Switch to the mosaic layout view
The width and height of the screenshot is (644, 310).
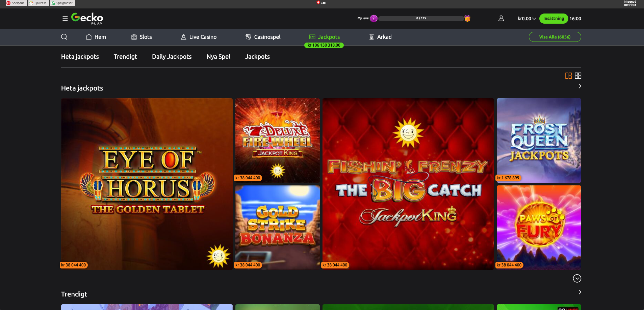click(x=568, y=76)
